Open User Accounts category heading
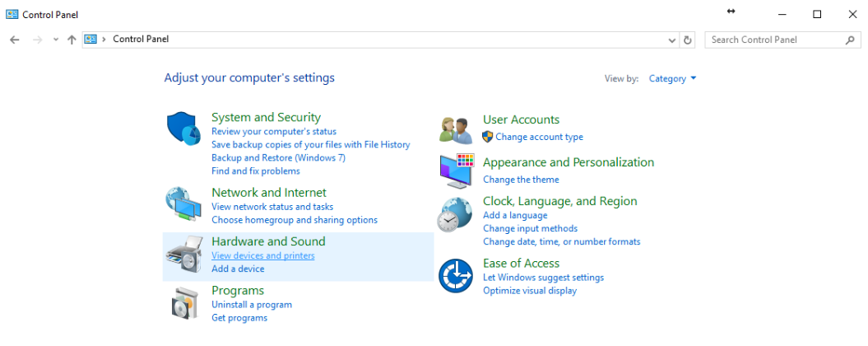 coord(521,119)
